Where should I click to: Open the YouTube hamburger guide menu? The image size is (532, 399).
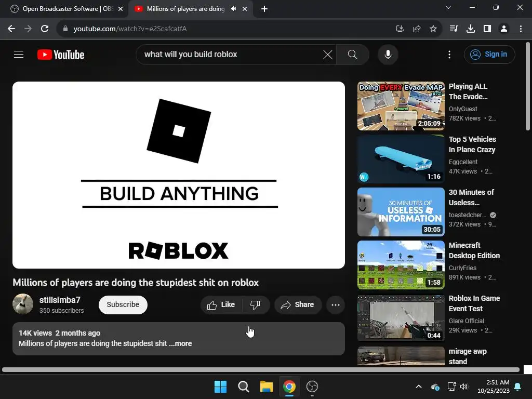[19, 54]
